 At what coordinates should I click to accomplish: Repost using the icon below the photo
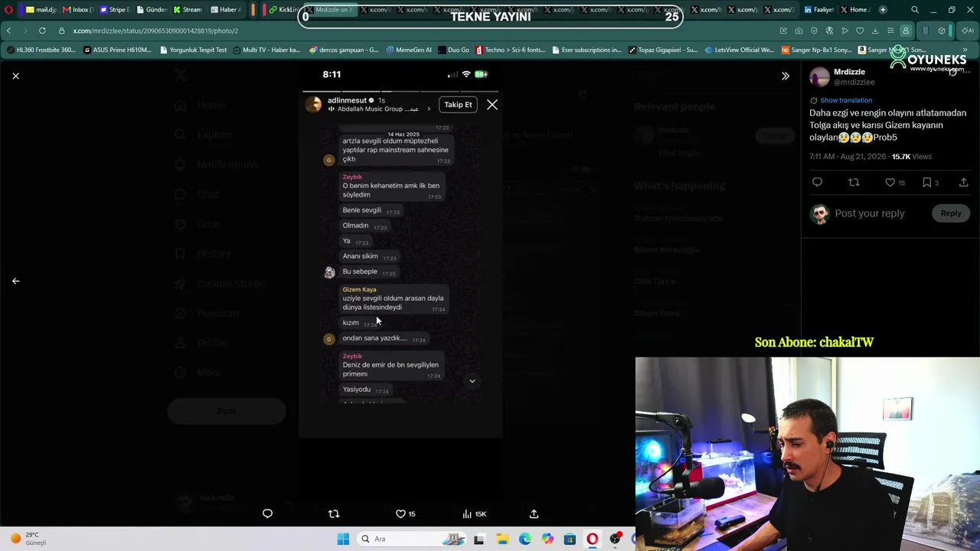tap(333, 514)
